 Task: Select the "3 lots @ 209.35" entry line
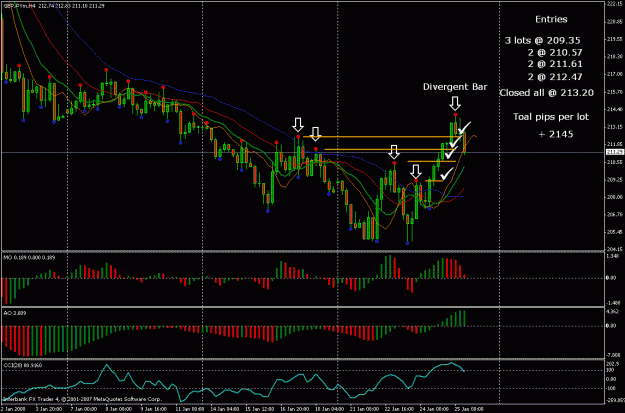pyautogui.click(x=542, y=40)
